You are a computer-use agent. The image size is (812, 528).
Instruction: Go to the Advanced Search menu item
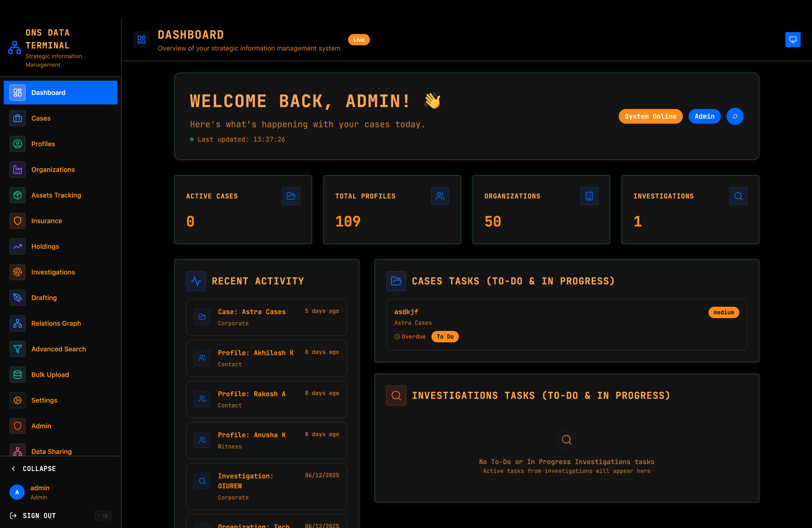point(60,349)
